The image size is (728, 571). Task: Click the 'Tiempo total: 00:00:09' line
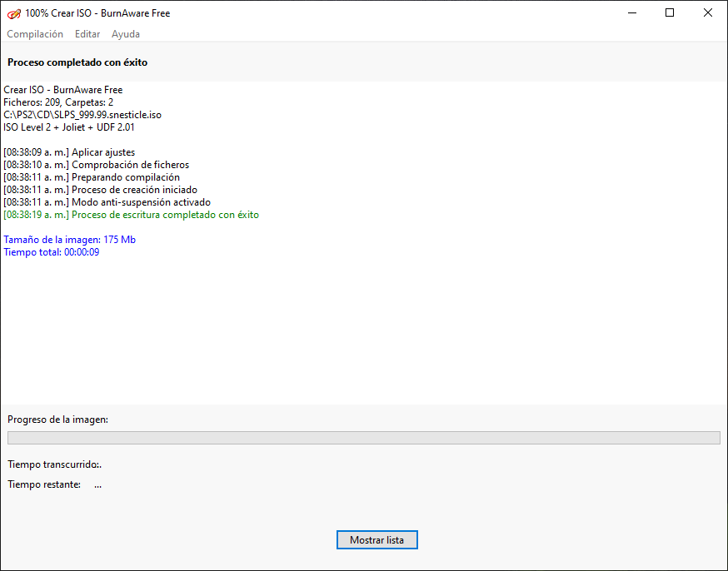(x=51, y=252)
